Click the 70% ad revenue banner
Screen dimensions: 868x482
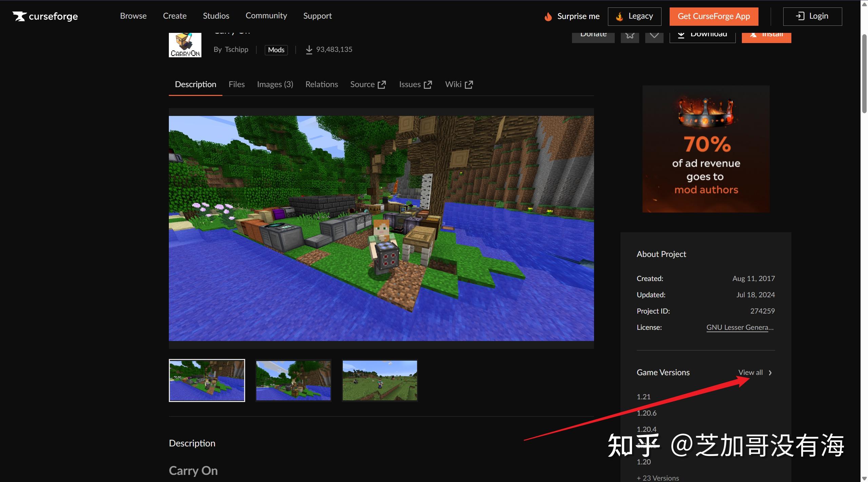[706, 149]
